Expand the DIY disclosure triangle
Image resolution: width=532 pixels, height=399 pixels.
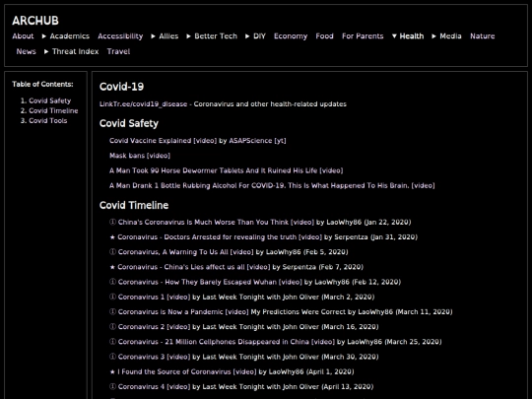pos(247,36)
